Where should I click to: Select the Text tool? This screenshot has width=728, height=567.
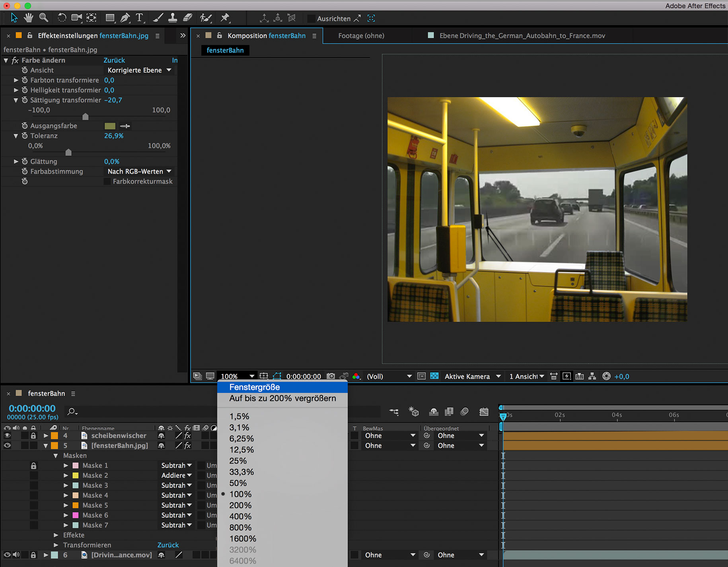coord(139,18)
